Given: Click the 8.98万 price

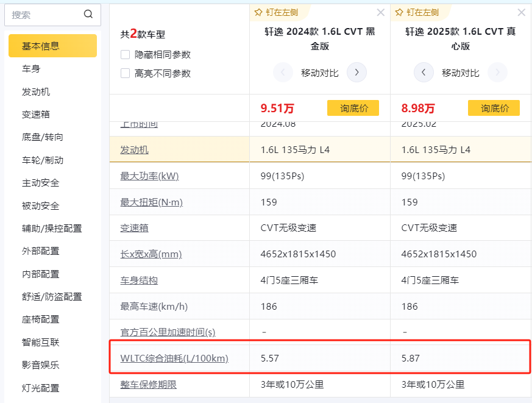Looking at the screenshot, I should 418,109.
